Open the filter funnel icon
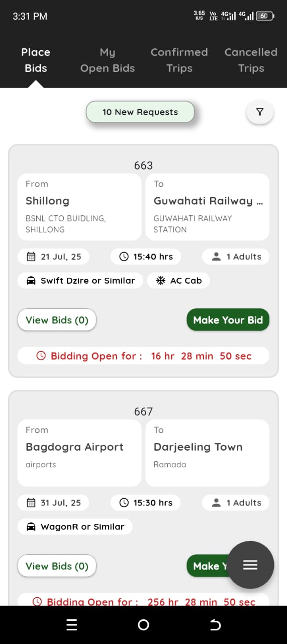This screenshot has height=644, width=287. tap(259, 112)
